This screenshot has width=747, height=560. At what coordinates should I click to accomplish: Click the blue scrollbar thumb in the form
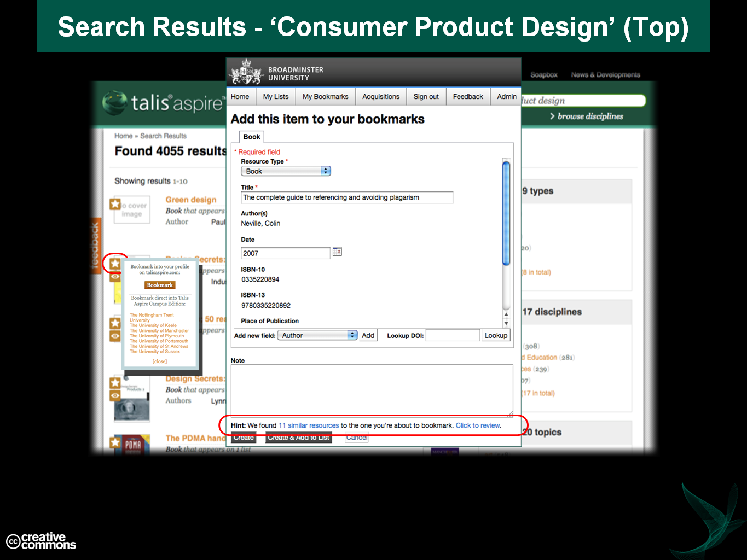pyautogui.click(x=506, y=213)
